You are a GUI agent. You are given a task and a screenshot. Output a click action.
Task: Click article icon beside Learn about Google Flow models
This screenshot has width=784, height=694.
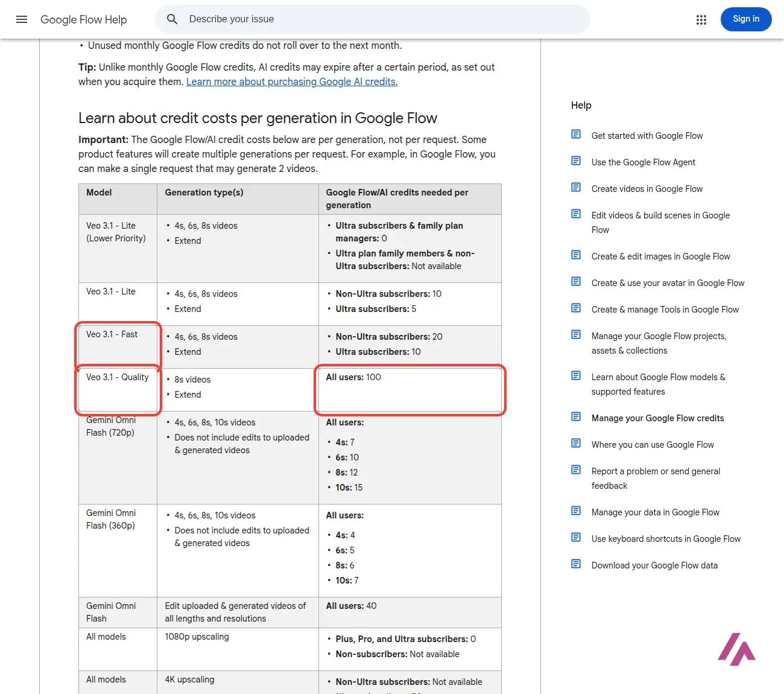(x=576, y=375)
